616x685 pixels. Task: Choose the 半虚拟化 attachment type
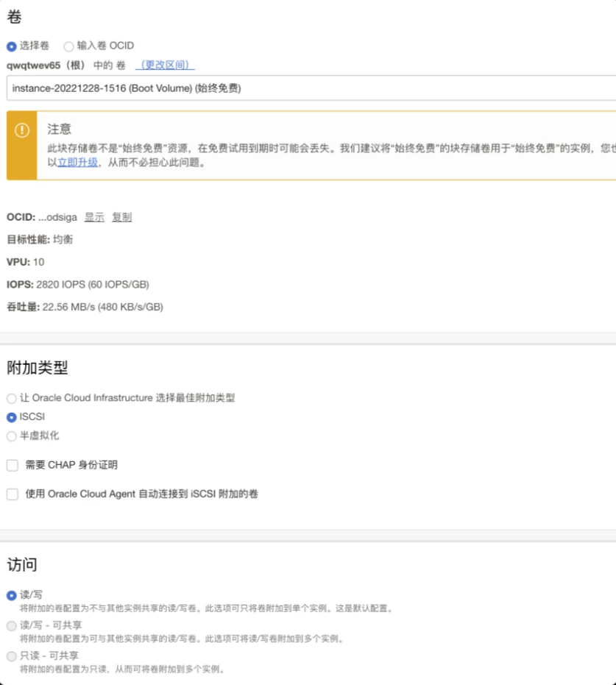[x=11, y=436]
